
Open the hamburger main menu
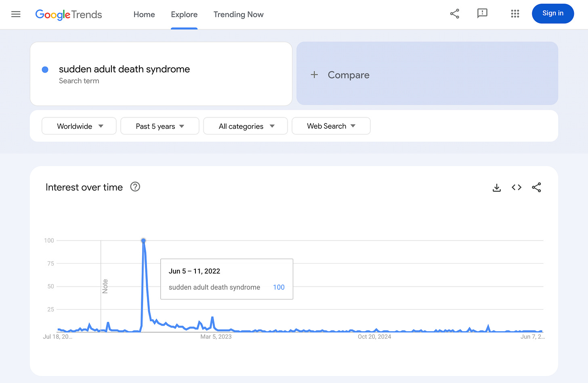[16, 14]
